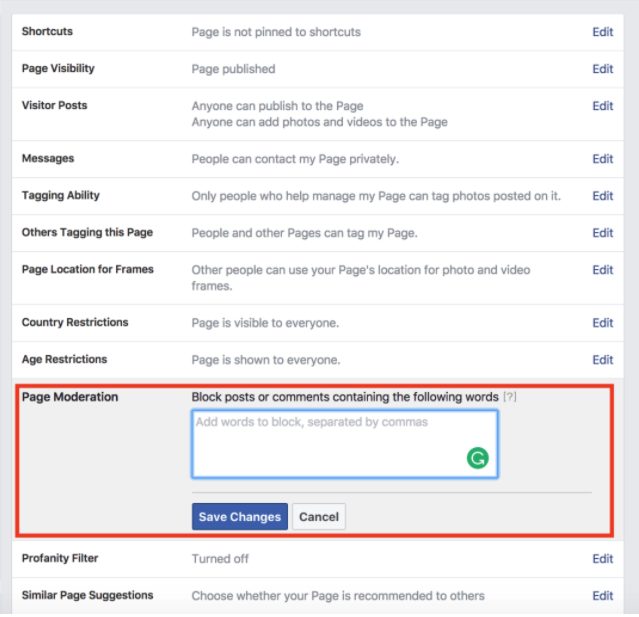Cancel the Page Moderation edit
This screenshot has height=617, width=639.
319,517
